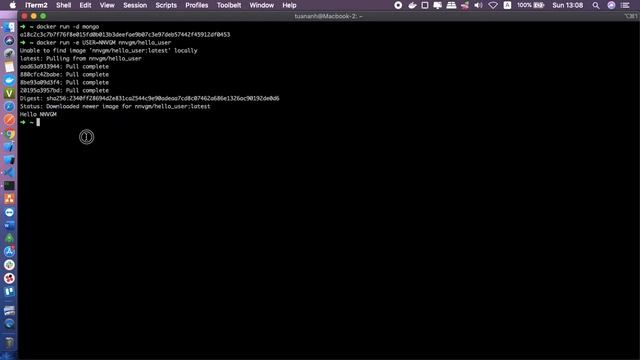Open Launchpad rocket in the Dock
Viewport: 640px width, 360px height.
[x=9, y=53]
